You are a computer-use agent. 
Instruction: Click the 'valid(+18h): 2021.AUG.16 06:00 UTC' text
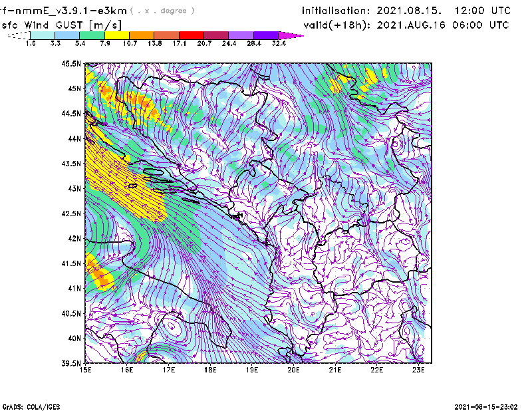406,25
